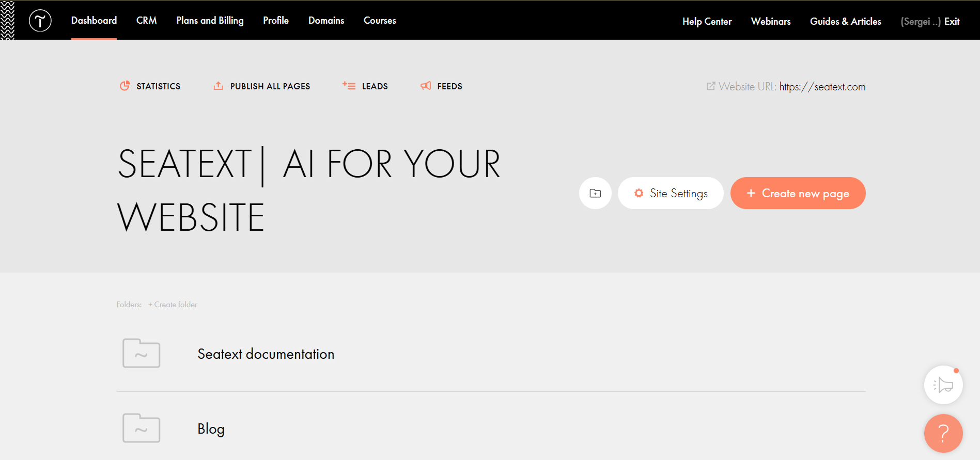
Task: Click the plus icon in Create new page
Action: click(751, 193)
